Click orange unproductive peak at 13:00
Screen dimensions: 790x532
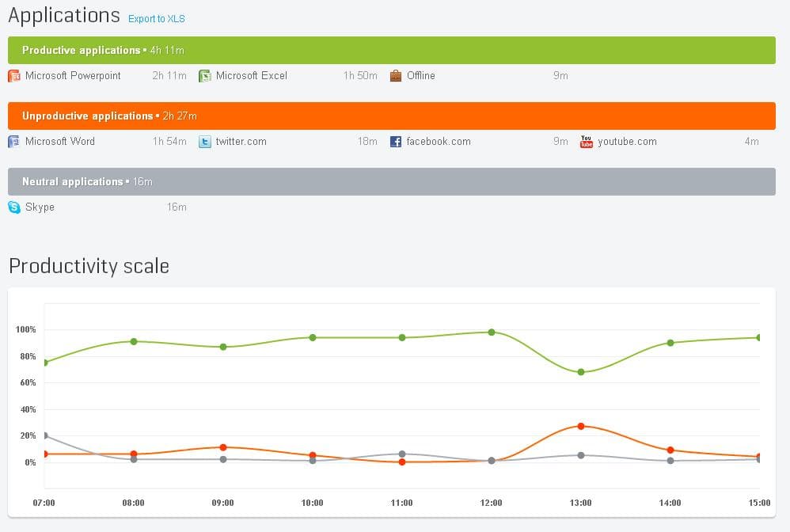click(581, 426)
